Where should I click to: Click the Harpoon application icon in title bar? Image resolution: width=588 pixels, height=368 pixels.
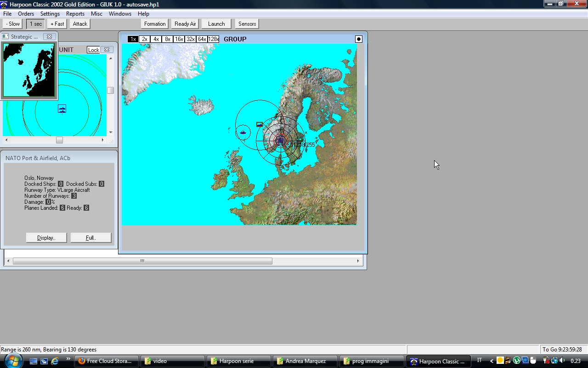tap(4, 4)
